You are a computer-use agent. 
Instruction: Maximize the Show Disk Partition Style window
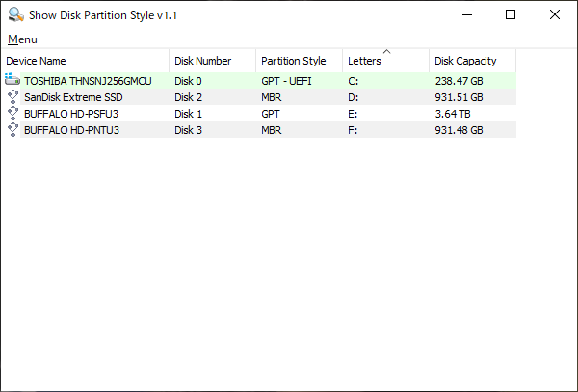pos(511,14)
